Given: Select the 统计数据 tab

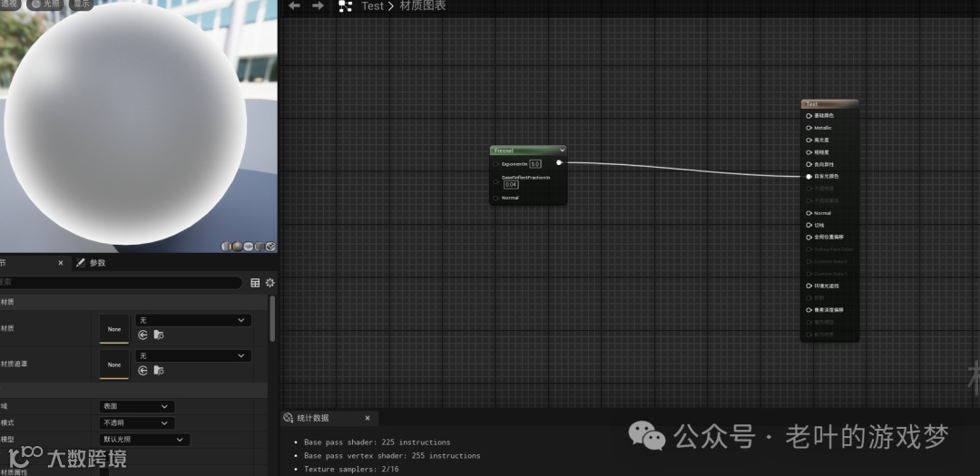Looking at the screenshot, I should point(312,418).
